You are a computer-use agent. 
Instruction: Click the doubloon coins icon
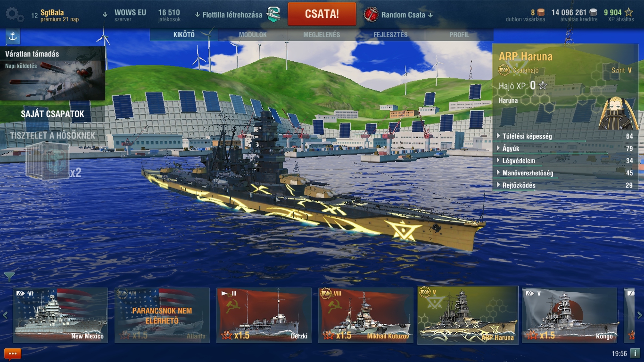click(541, 13)
